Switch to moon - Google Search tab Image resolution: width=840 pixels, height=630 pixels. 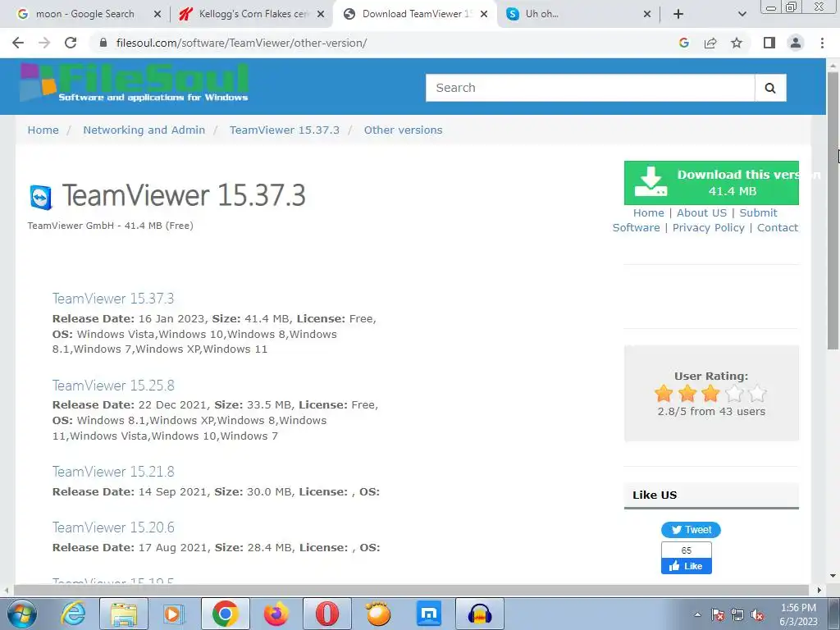[x=84, y=14]
